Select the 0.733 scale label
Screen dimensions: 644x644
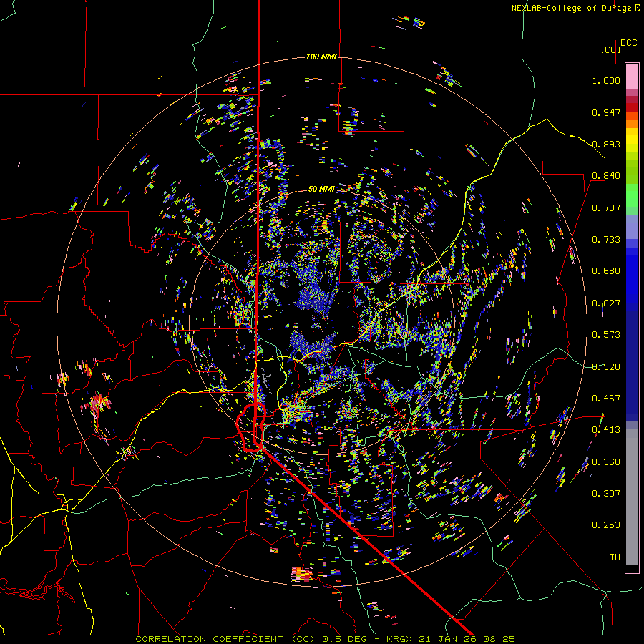tap(606, 240)
